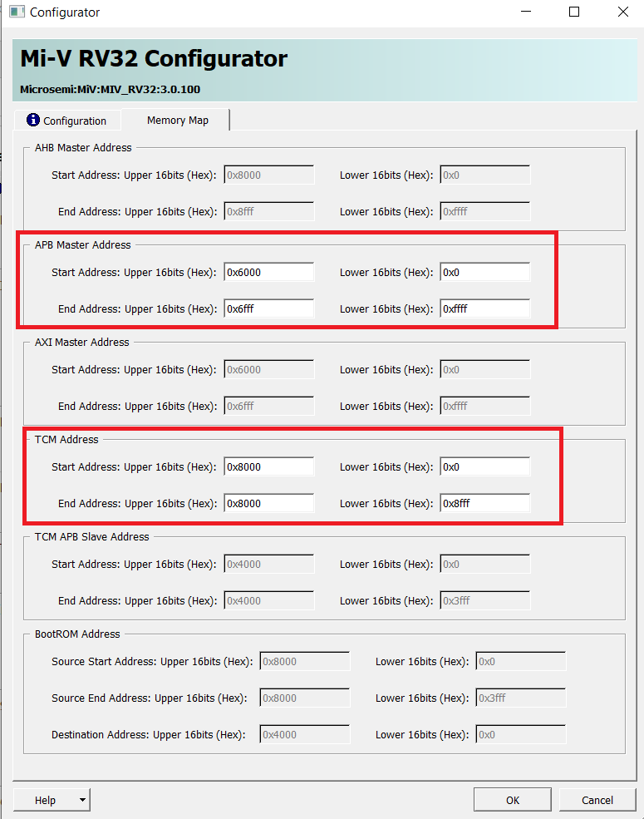Focus APB Master end address lower 16bits field

click(x=484, y=309)
